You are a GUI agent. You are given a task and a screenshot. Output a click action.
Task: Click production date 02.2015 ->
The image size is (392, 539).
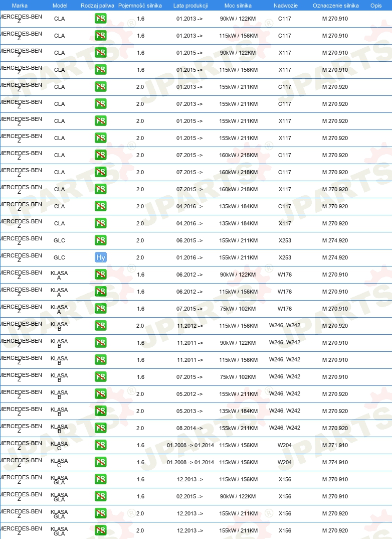pyautogui.click(x=190, y=496)
